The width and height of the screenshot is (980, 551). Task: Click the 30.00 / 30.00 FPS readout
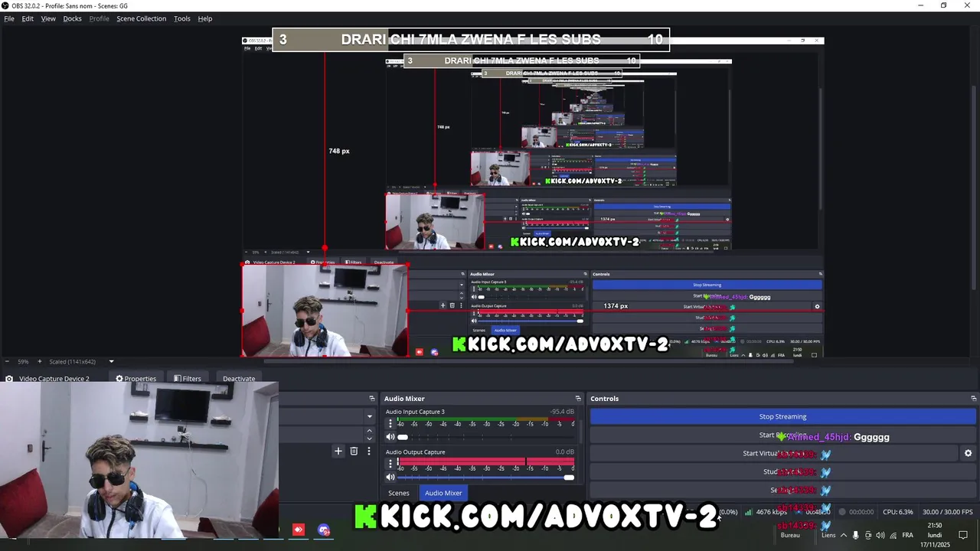[x=948, y=512]
